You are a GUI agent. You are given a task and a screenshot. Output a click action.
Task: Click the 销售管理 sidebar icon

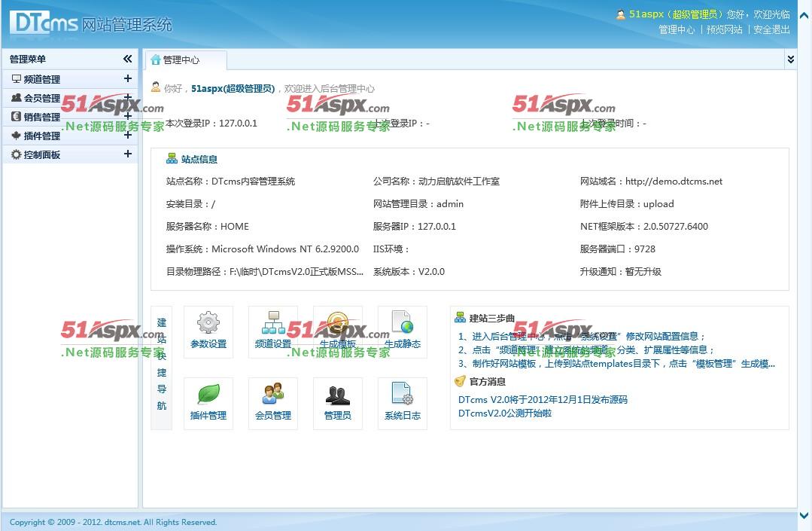(17, 117)
